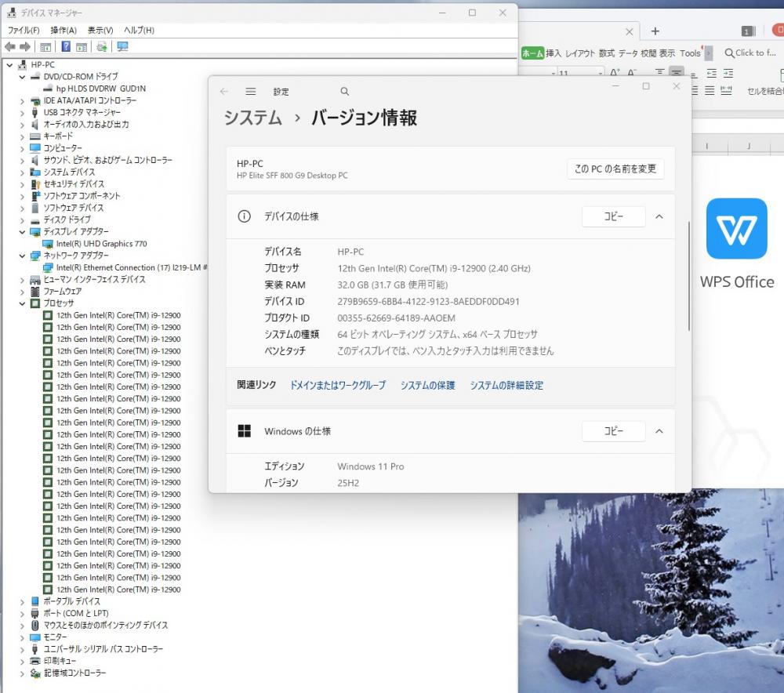Switch to 数式 tab in WPS
This screenshot has width=784, height=693.
[607, 53]
